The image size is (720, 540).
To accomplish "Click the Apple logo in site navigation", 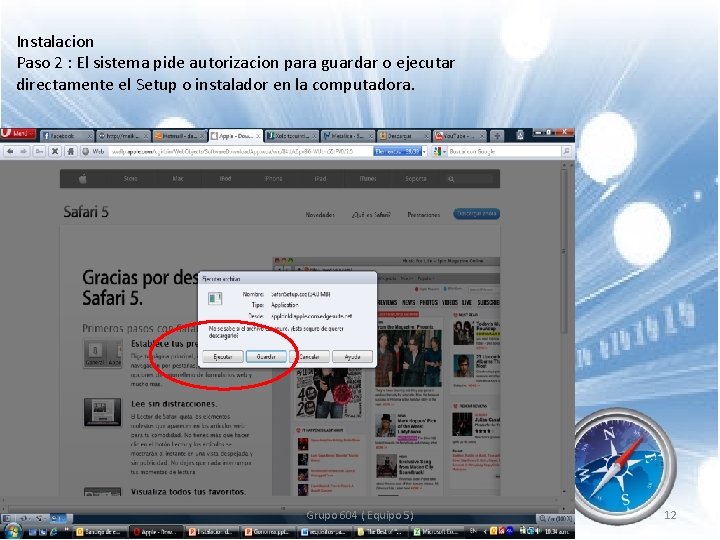I will [83, 179].
